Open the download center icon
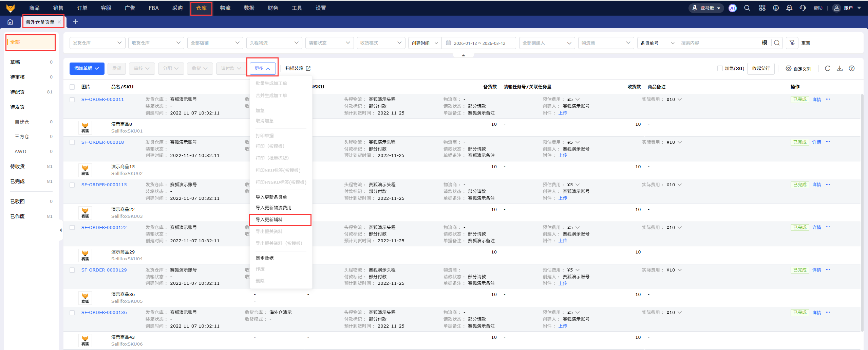 776,8
